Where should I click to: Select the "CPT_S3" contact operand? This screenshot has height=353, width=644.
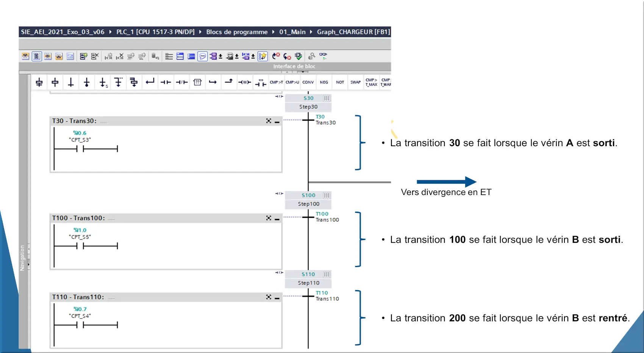point(80,140)
